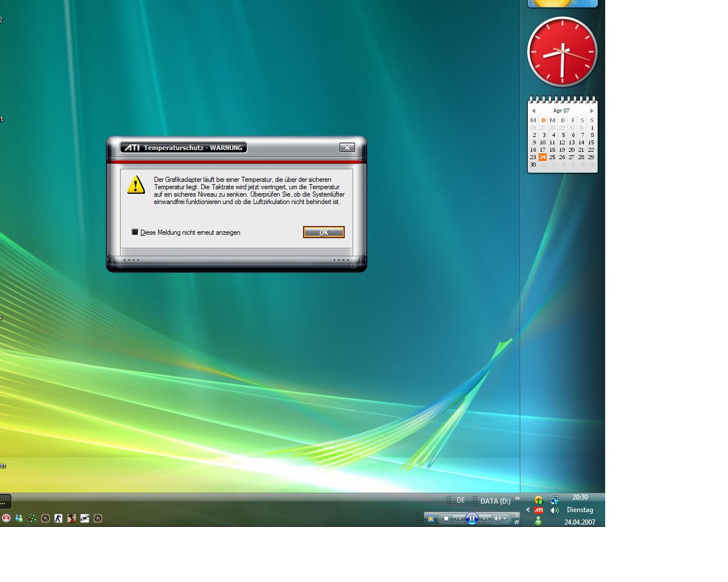Launch ICQ green flower quick launch icon
728x582 pixels.
(32, 518)
